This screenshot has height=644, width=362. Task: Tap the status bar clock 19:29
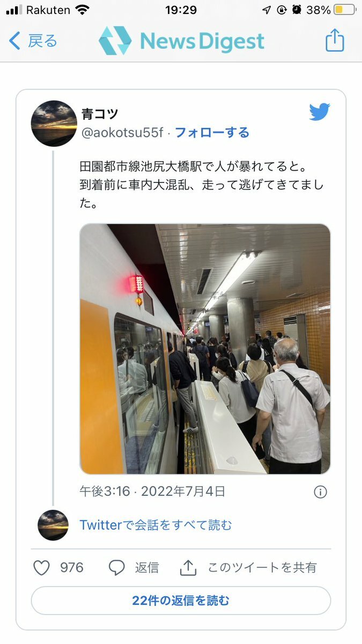(x=181, y=10)
